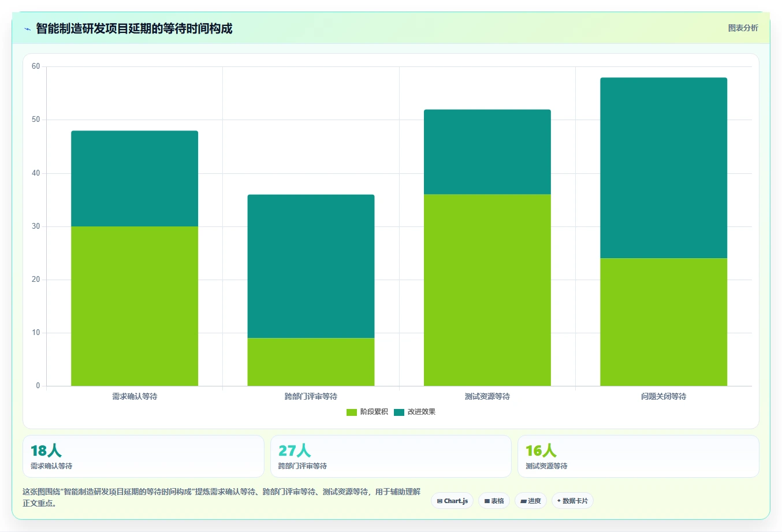Click the 进度 chip's small icon
The image size is (782, 532).
click(x=523, y=501)
